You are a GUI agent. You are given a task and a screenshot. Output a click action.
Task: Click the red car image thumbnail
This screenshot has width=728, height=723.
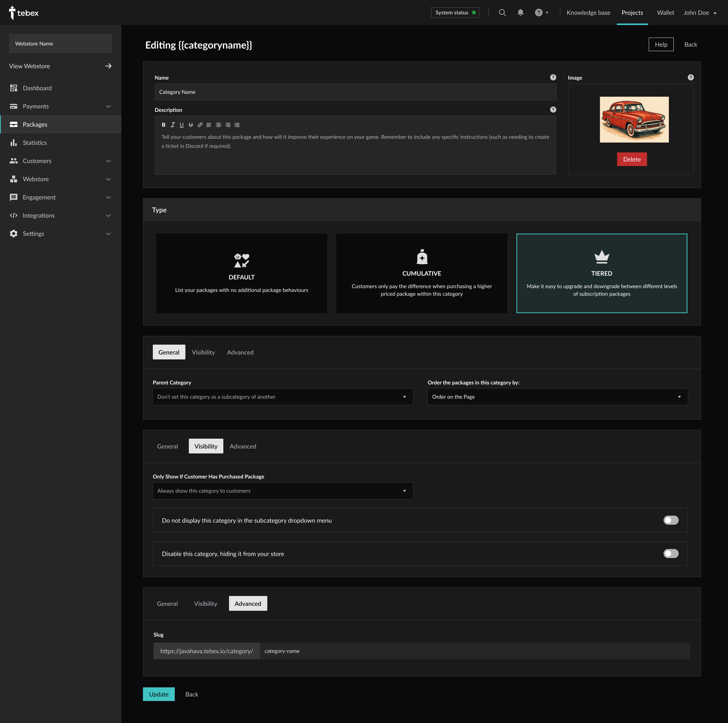coord(634,119)
